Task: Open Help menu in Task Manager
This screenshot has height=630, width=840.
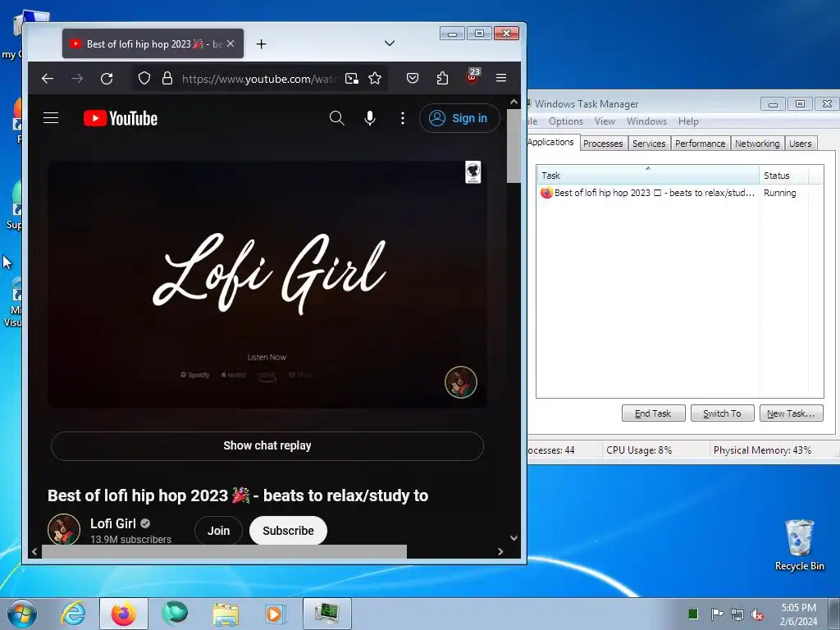Action: click(x=688, y=121)
